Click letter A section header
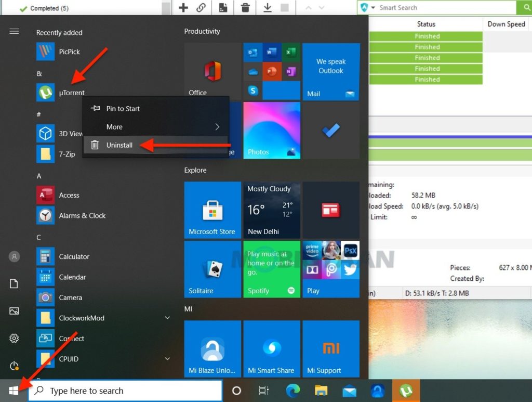The height and width of the screenshot is (402, 532). tap(39, 176)
